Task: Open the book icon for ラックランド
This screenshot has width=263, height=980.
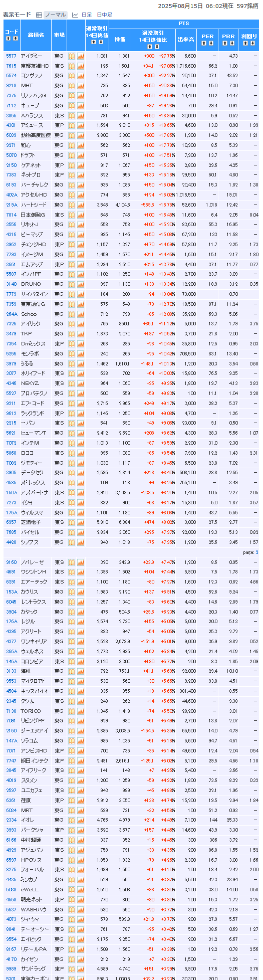Action: tap(72, 414)
